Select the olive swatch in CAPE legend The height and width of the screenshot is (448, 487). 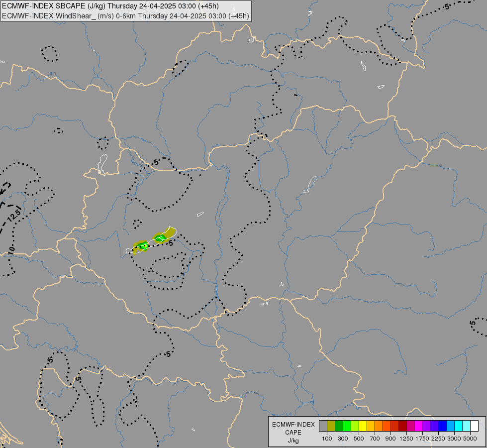(331, 426)
